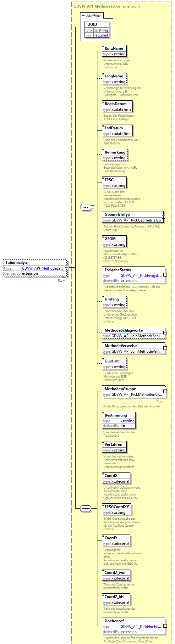The width and height of the screenshot is (175, 644).
Task: Click the xs:dateTime type of BeginDatum
Action: 122,109
